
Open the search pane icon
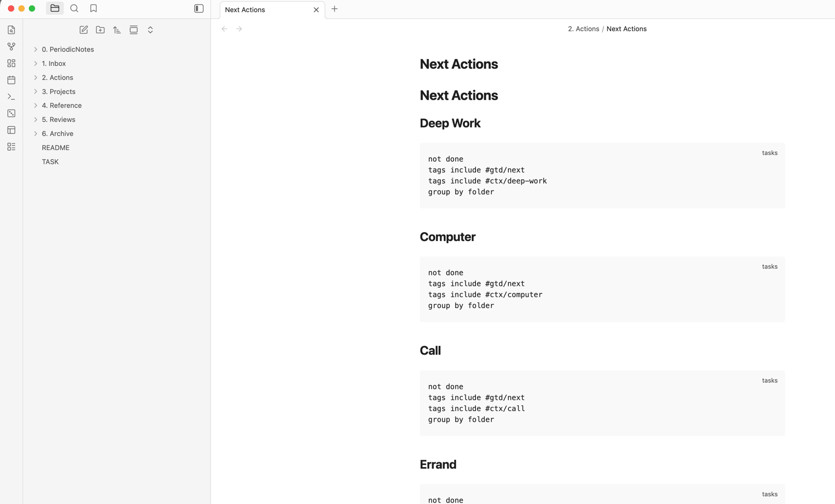[x=74, y=8]
